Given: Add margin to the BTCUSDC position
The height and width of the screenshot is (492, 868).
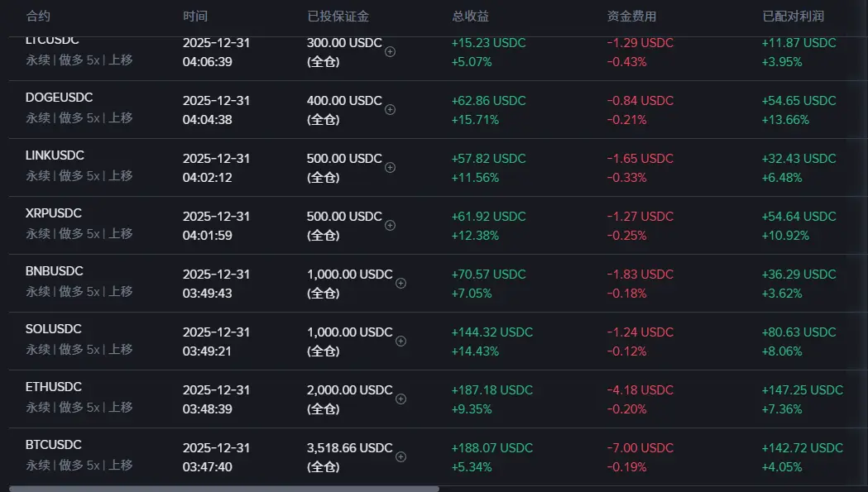Looking at the screenshot, I should click(400, 456).
